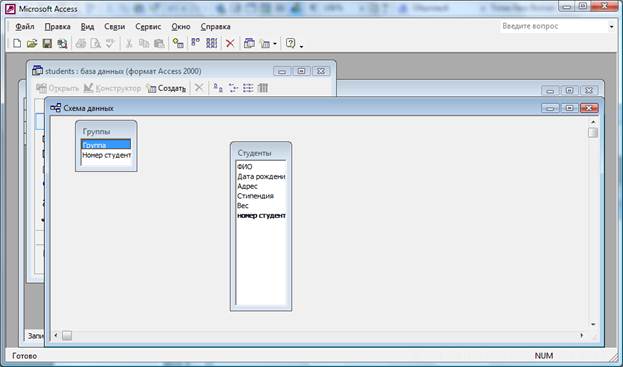Open the Справка menu
623x367 pixels.
click(215, 27)
